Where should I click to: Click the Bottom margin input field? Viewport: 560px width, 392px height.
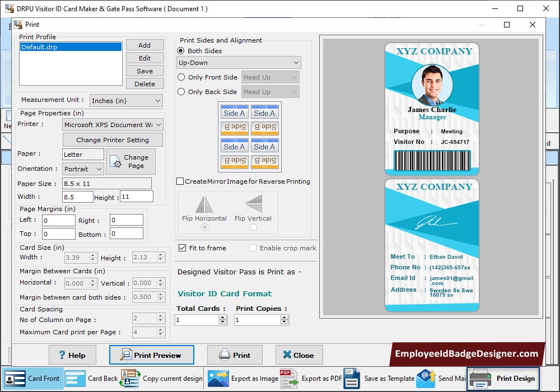(127, 234)
